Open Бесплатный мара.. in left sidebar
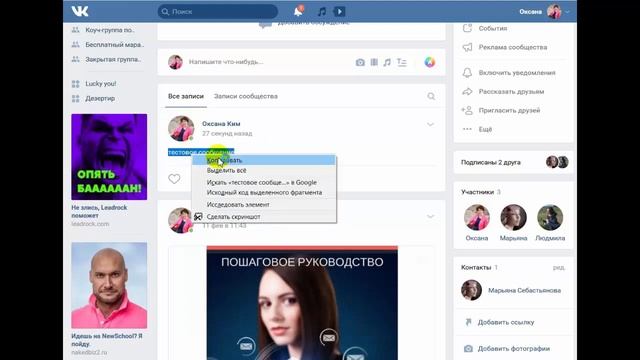The width and height of the screenshot is (640, 360). [115, 44]
